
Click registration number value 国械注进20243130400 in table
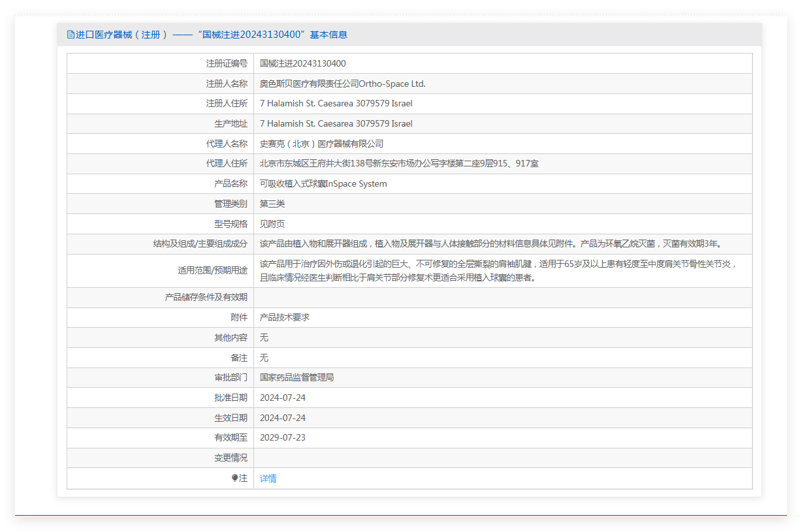pyautogui.click(x=302, y=63)
